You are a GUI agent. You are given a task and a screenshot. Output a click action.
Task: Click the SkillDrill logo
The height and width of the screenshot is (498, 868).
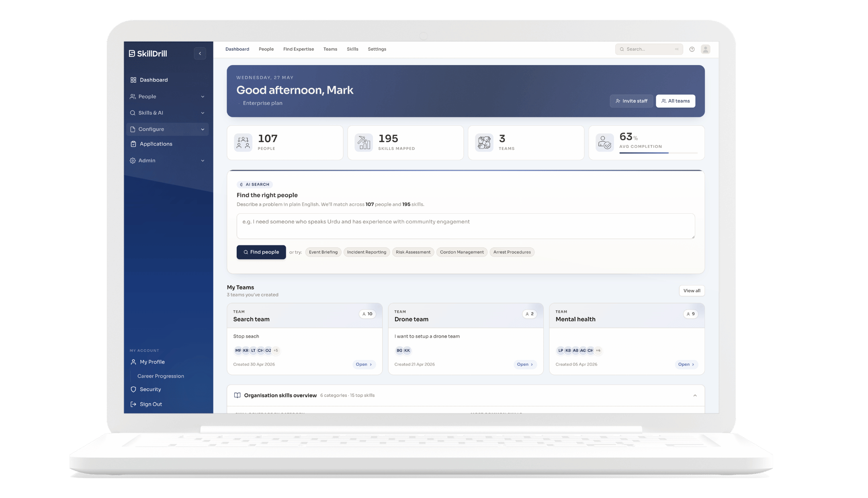point(148,53)
